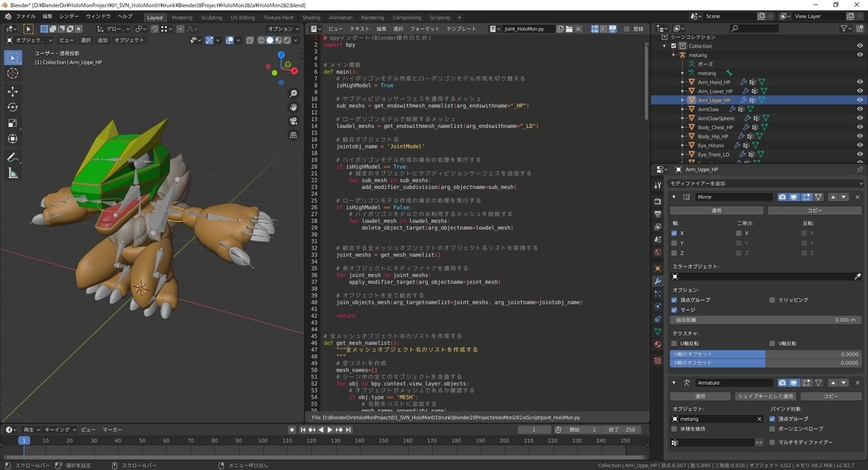Screen dimensions: 868x470
Task: Toggle 頂点グループ option in Mirror modifier
Action: (x=674, y=299)
